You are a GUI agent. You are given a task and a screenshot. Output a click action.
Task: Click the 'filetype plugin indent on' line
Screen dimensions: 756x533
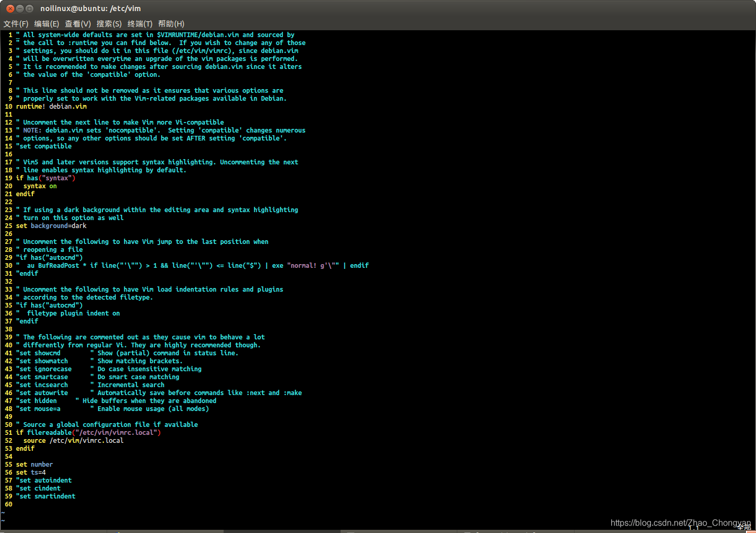(x=68, y=313)
